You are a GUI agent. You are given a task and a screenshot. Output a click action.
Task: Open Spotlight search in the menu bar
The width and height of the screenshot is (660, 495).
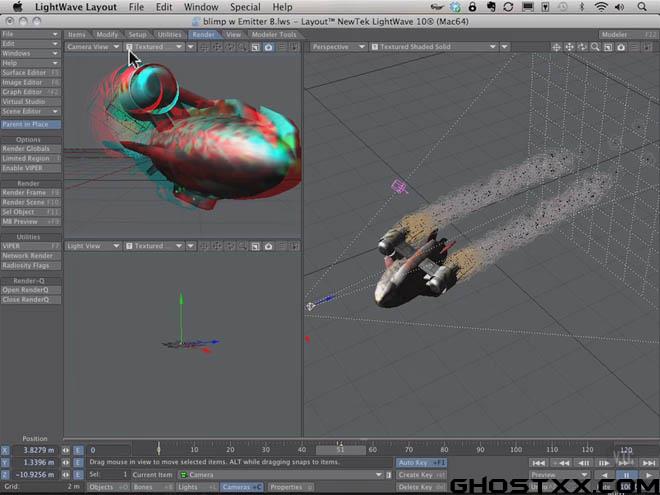click(642, 7)
